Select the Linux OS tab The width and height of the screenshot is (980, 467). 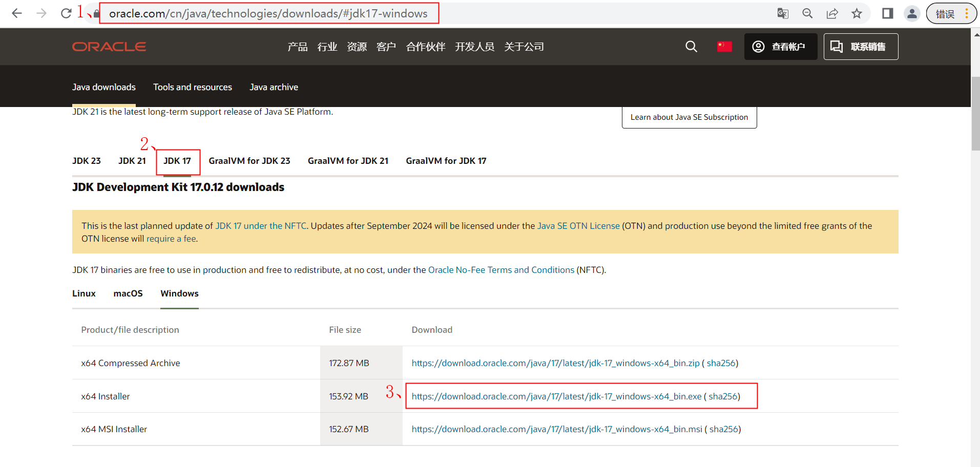coord(84,293)
